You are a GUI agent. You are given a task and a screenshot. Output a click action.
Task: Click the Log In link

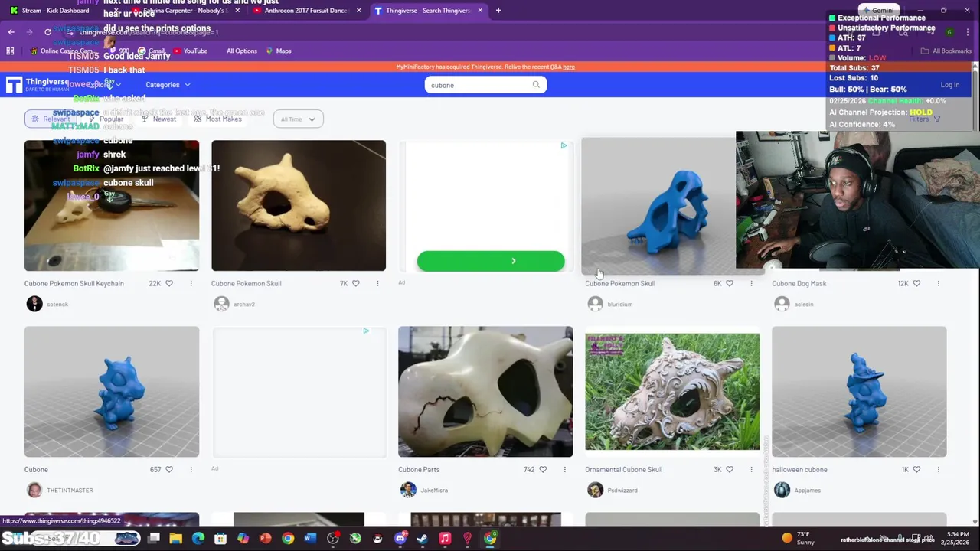click(x=949, y=85)
